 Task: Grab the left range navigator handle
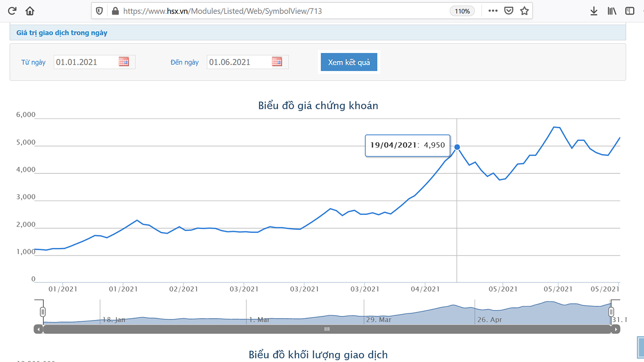(x=43, y=312)
